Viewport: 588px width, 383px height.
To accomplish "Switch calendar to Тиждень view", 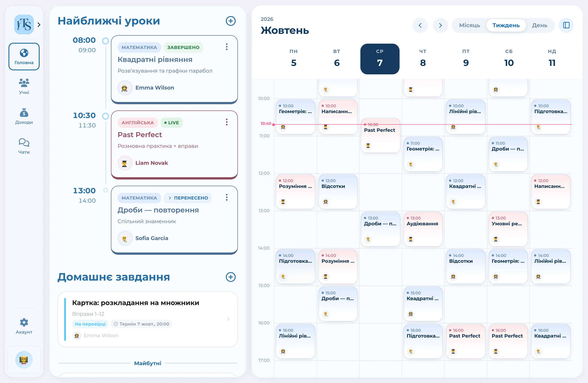I will pos(506,25).
